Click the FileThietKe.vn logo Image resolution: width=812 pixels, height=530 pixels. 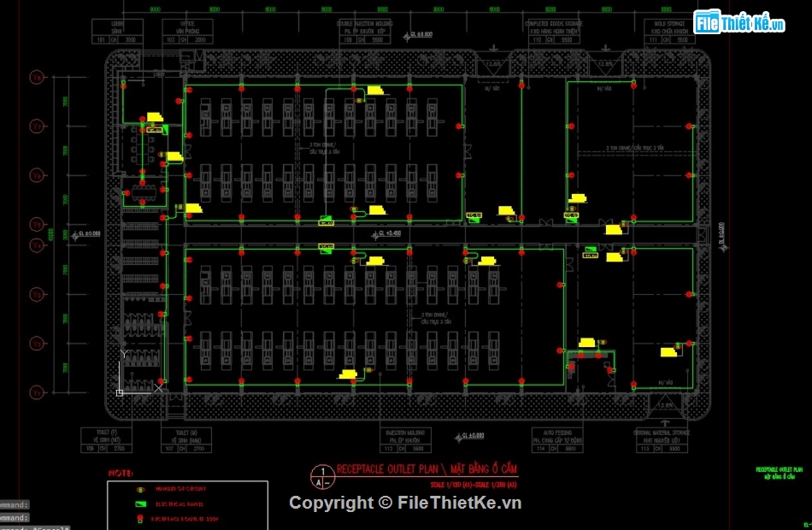tap(739, 21)
